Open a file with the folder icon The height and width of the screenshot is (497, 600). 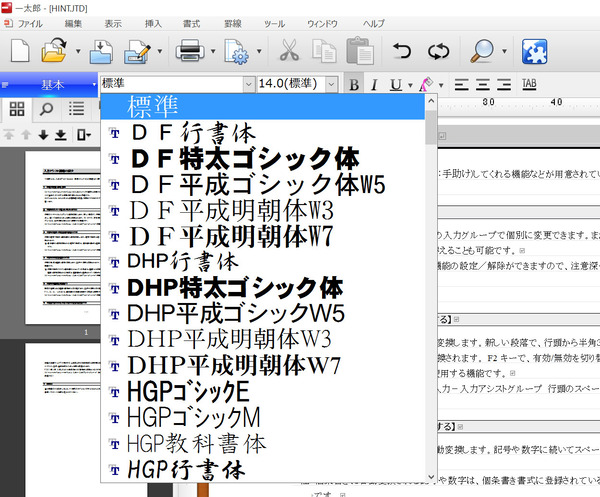tap(54, 50)
